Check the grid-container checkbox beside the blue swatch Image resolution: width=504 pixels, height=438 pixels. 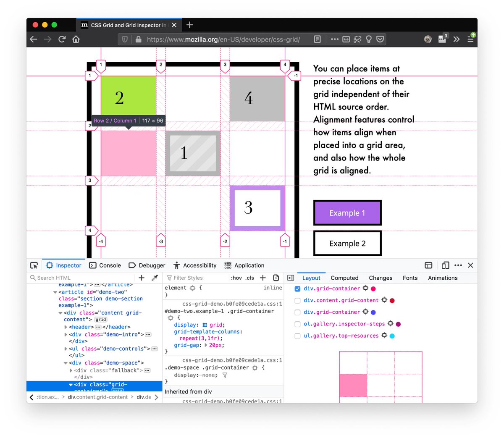tap(297, 312)
